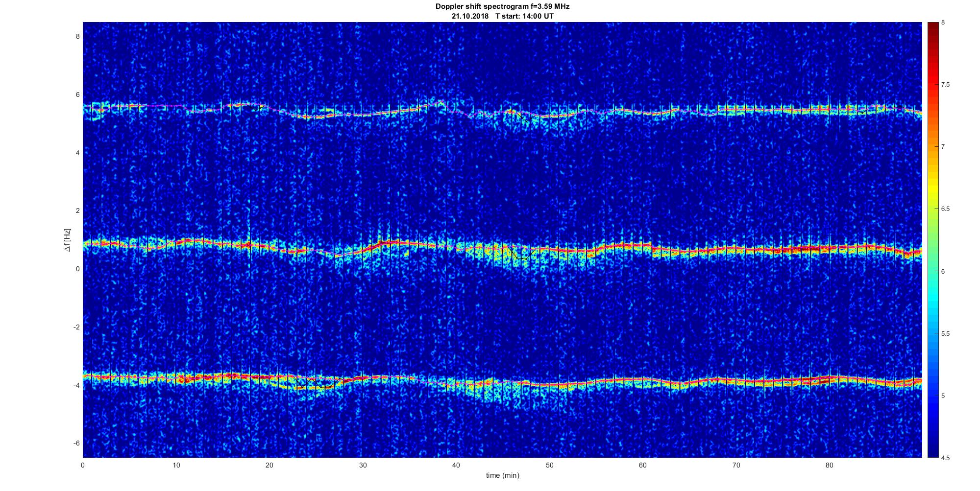The image size is (980, 491).
Task: Click the x-axis tick label '20'
Action: (269, 465)
